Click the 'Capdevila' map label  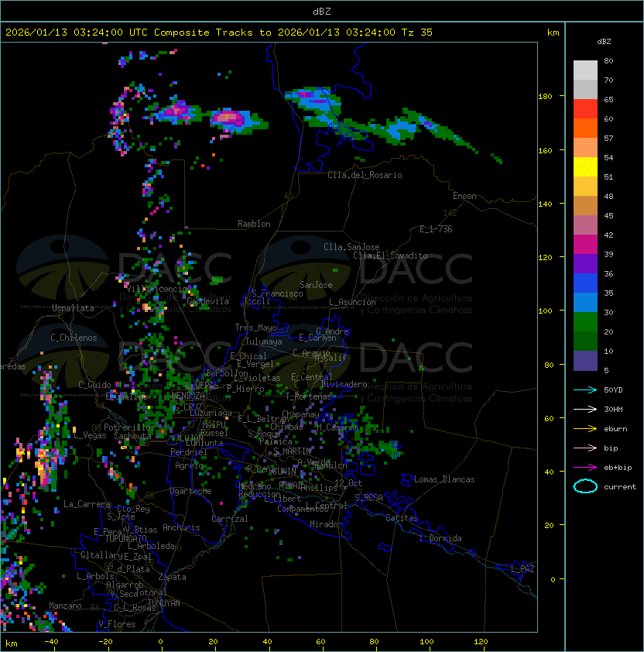[207, 301]
